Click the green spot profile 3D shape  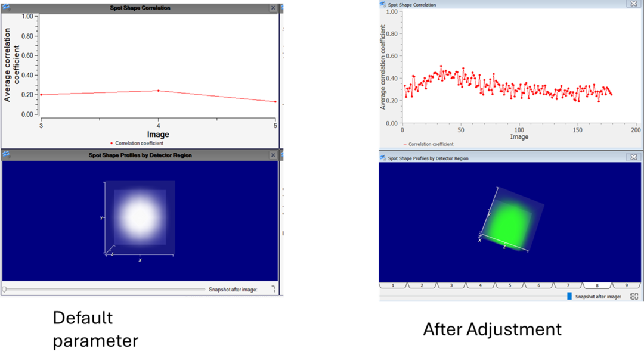tap(509, 223)
